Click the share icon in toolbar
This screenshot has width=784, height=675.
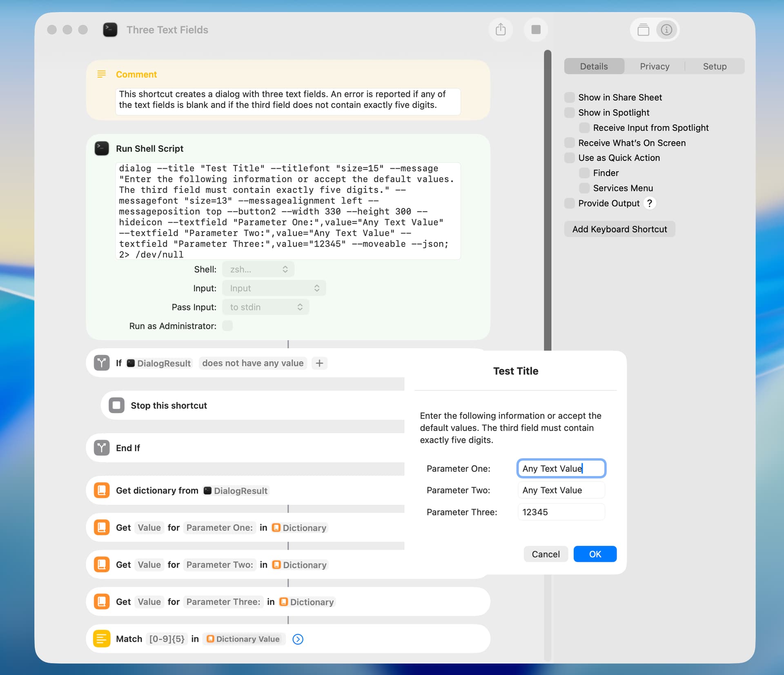pyautogui.click(x=501, y=30)
